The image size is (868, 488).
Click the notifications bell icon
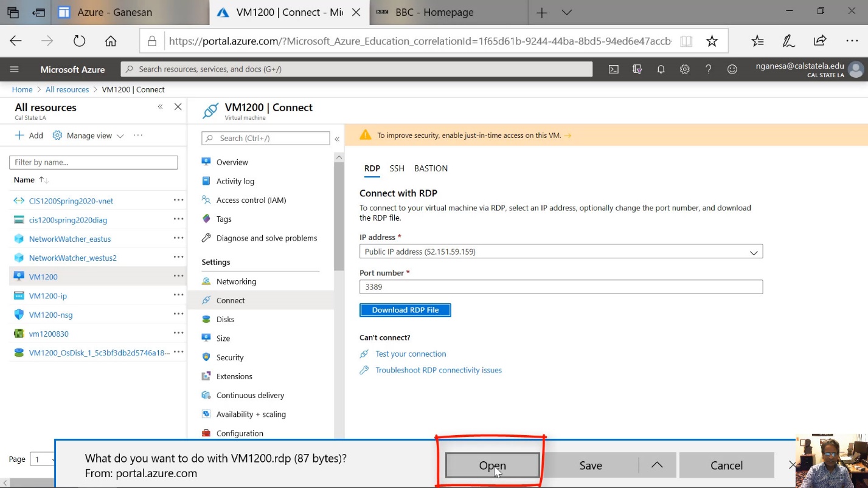pos(661,69)
